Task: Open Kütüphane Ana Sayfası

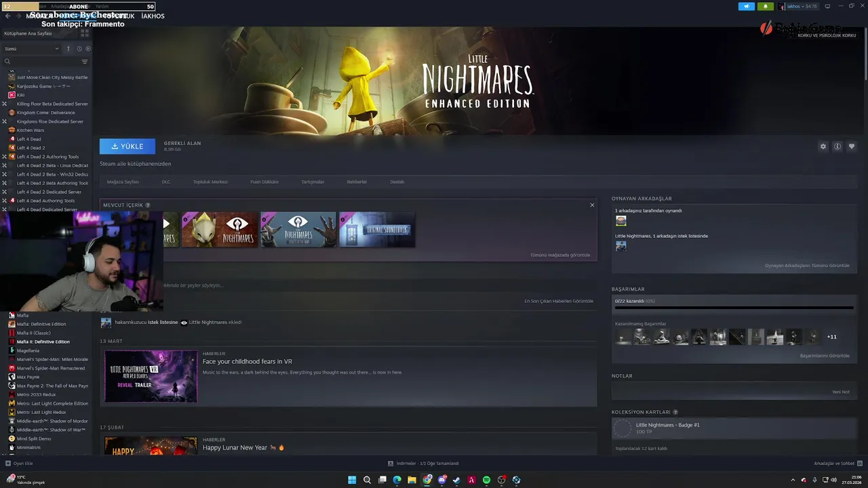Action: point(28,33)
